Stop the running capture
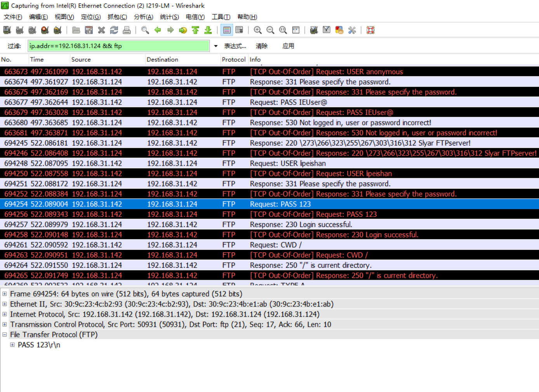The height and width of the screenshot is (392, 539). [x=45, y=30]
